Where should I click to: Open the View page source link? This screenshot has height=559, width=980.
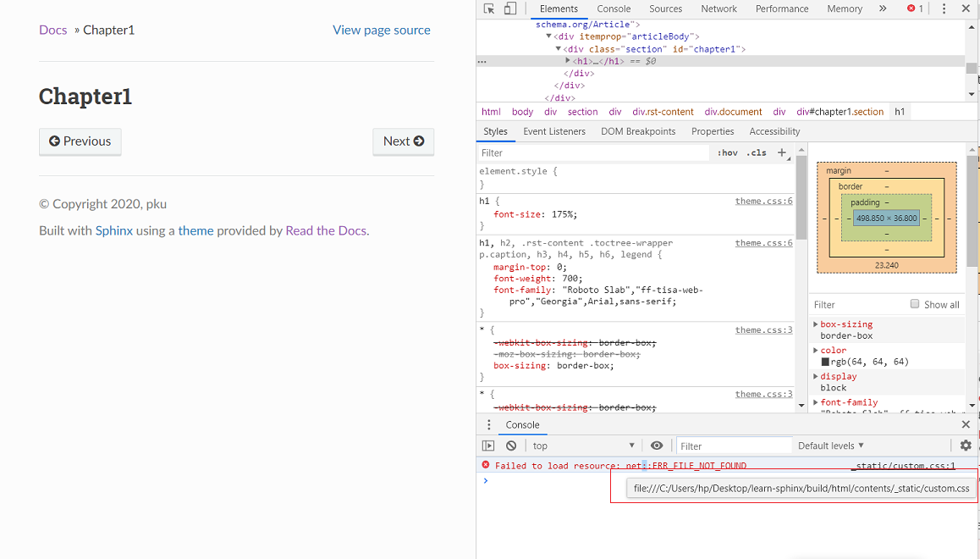coord(381,30)
